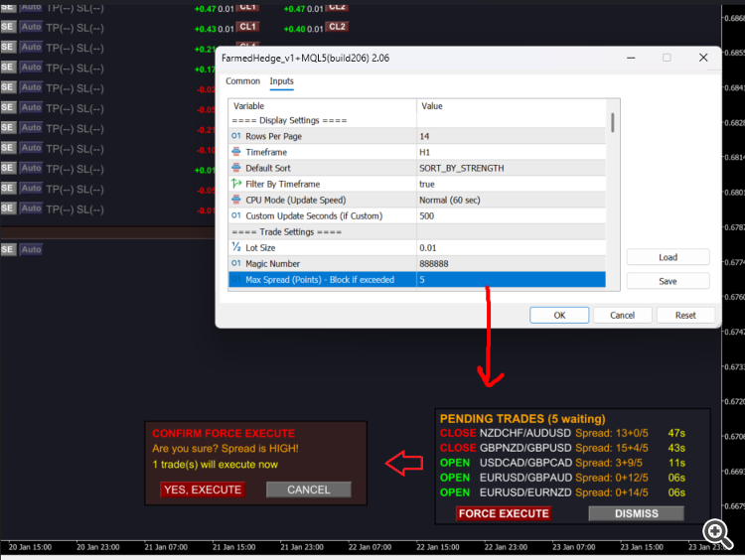Click CANCEL in the Confirm Force Execute panel
Image resolution: width=745 pixels, height=560 pixels.
coord(308,490)
